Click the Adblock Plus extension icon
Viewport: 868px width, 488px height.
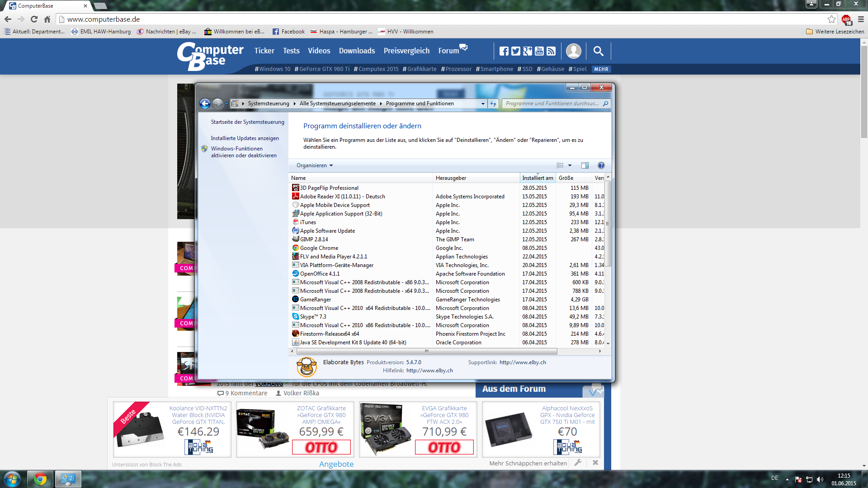pyautogui.click(x=846, y=19)
